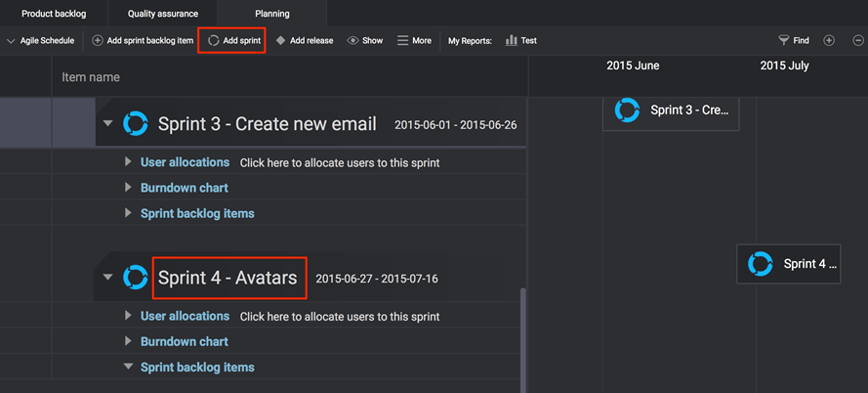Toggle the Show eye icon
The image size is (868, 393).
[x=353, y=41]
